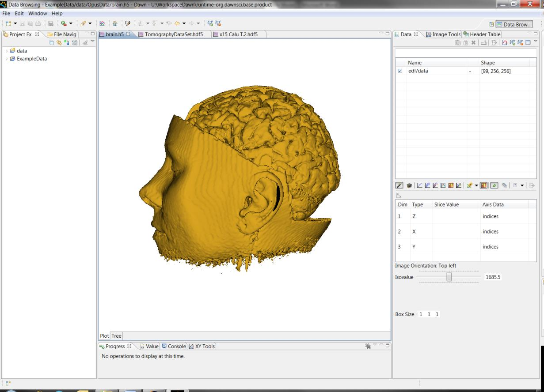The image size is (544, 392).
Task: Open Data panel view menu triangle
Action: tap(536, 41)
